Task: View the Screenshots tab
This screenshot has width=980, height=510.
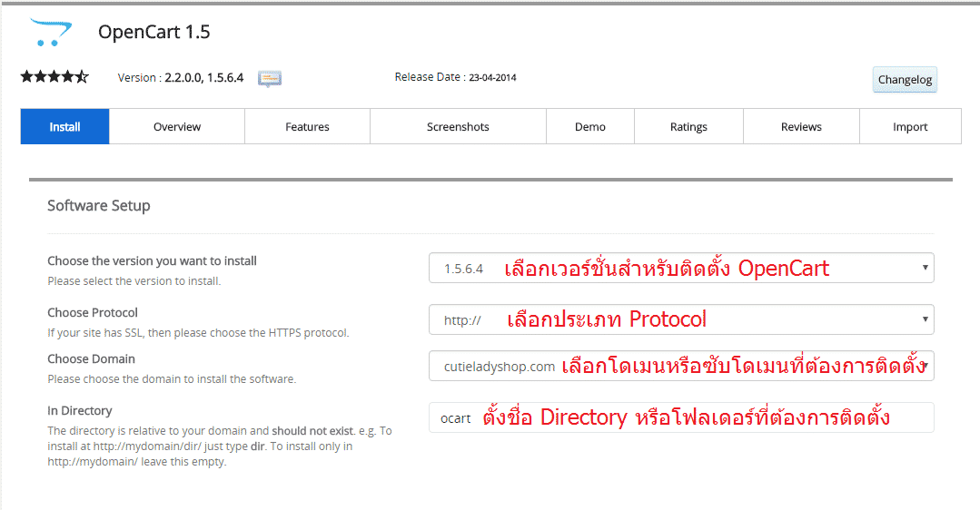Action: pyautogui.click(x=458, y=127)
